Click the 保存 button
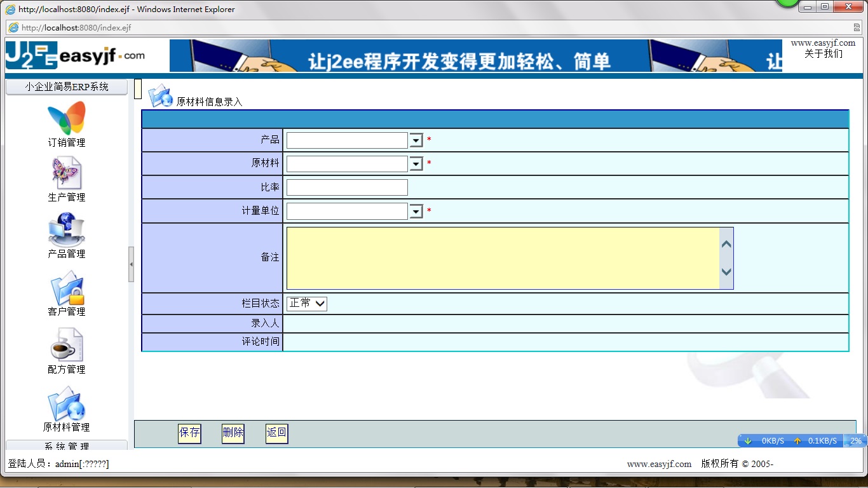 coord(189,433)
